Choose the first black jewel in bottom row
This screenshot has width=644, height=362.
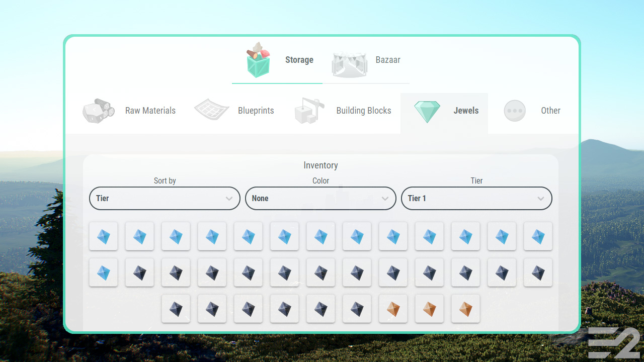tap(176, 309)
